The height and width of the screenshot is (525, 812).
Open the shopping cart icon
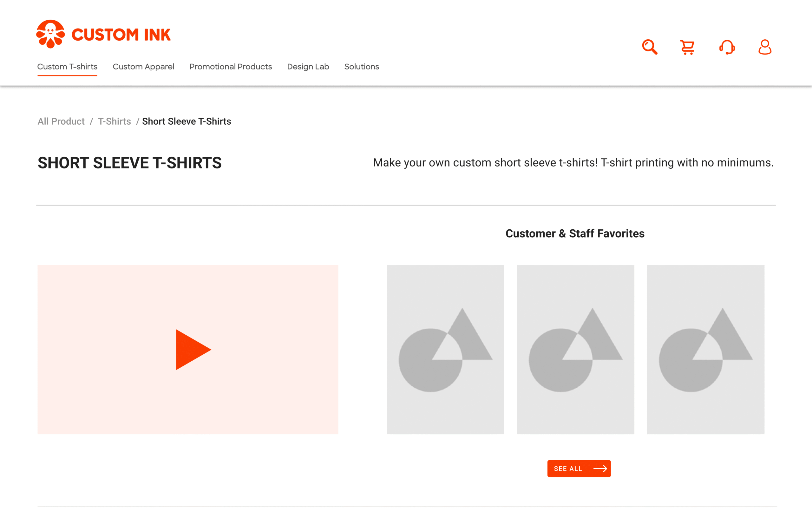(688, 47)
